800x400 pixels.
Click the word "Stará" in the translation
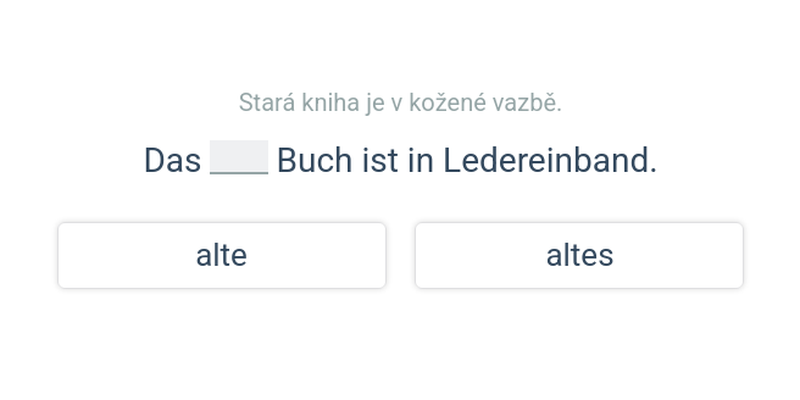click(x=263, y=102)
